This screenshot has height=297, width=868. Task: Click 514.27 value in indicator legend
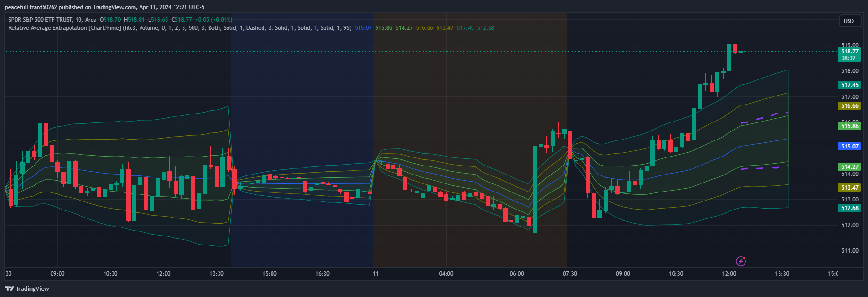tap(404, 28)
